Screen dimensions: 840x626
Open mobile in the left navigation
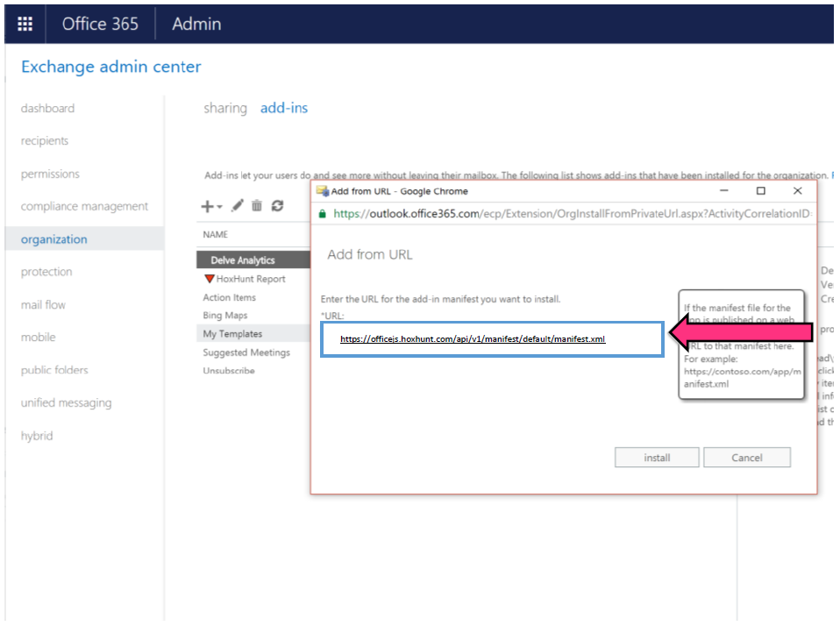click(38, 338)
